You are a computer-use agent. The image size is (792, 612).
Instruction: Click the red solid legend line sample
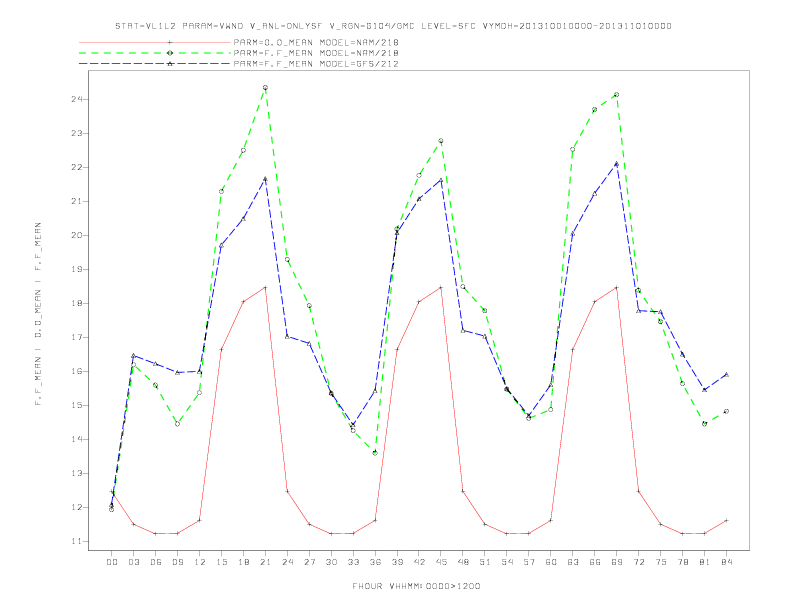pyautogui.click(x=155, y=42)
